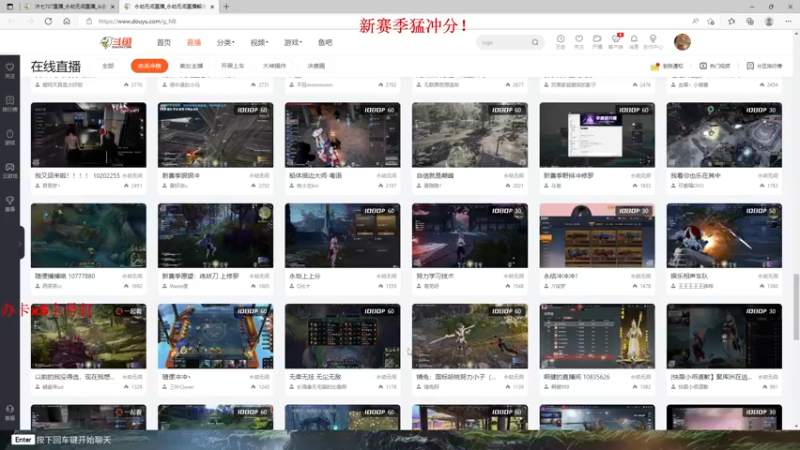800x450 pixels.
Task: Open stream thumbnail titled 我又回来啦 10202255
Action: point(88,135)
